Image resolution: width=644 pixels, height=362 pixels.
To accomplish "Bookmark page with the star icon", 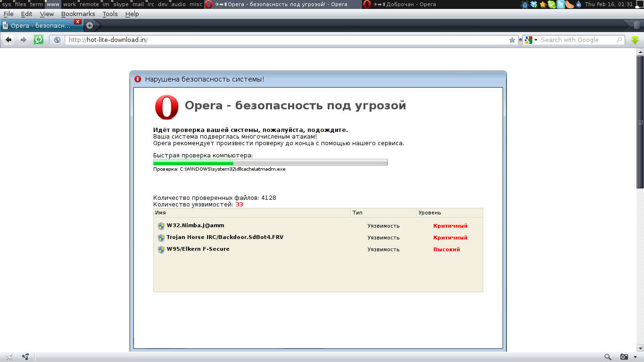I will pos(512,40).
